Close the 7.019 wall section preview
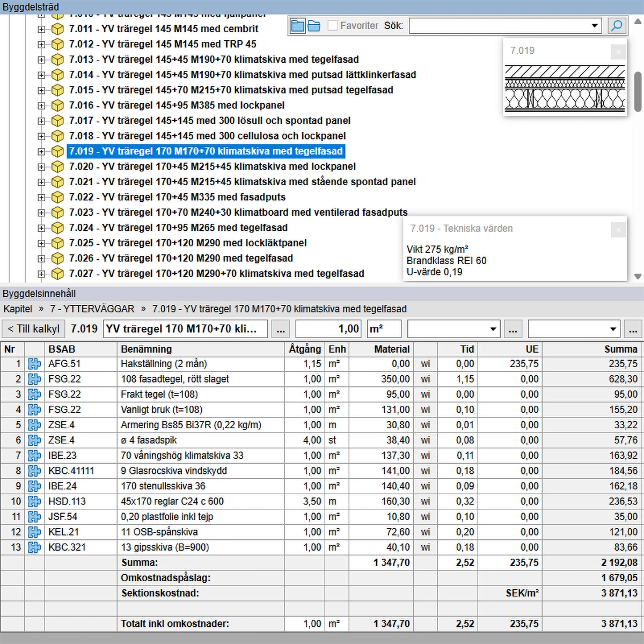This screenshot has width=644, height=644. (x=618, y=52)
